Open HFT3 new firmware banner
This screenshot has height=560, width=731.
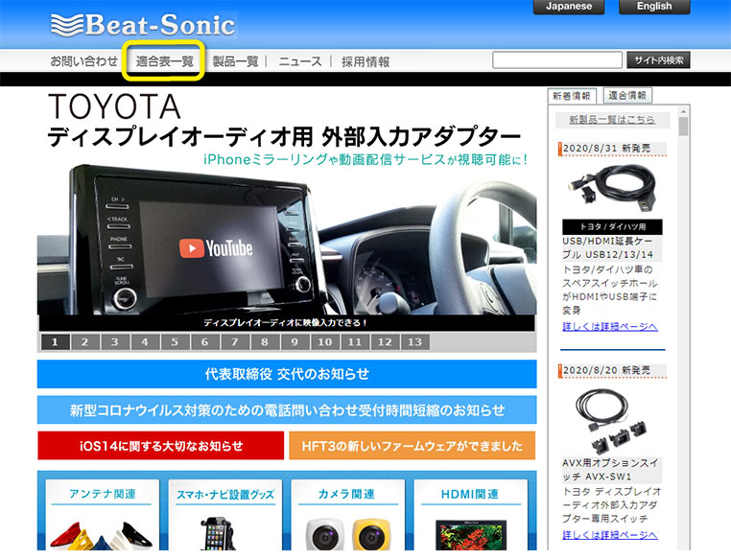(x=413, y=446)
